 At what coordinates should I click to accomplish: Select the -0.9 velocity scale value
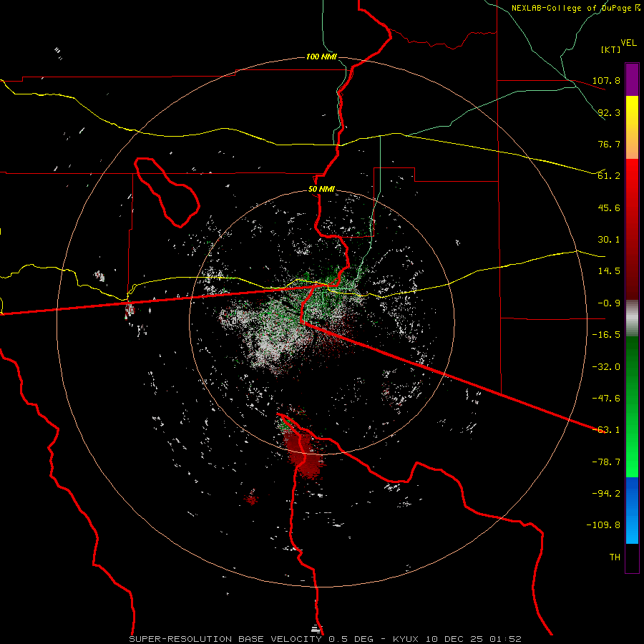click(609, 303)
